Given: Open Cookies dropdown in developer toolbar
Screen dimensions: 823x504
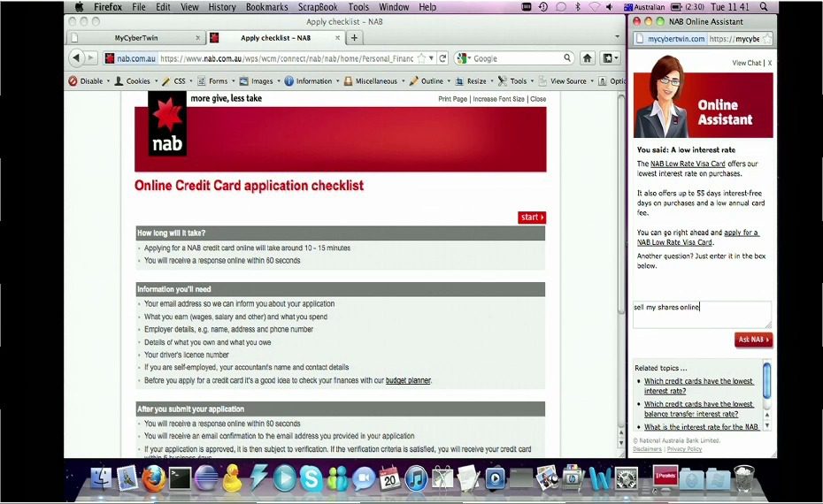Looking at the screenshot, I should (136, 81).
